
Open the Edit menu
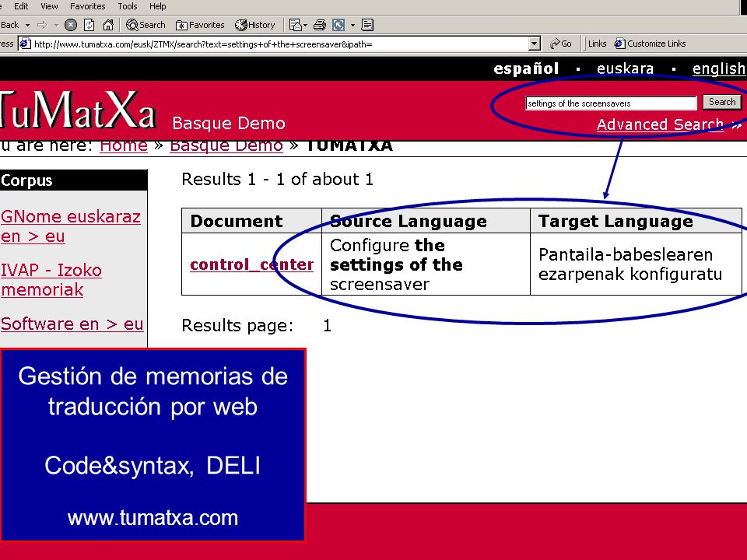[21, 6]
